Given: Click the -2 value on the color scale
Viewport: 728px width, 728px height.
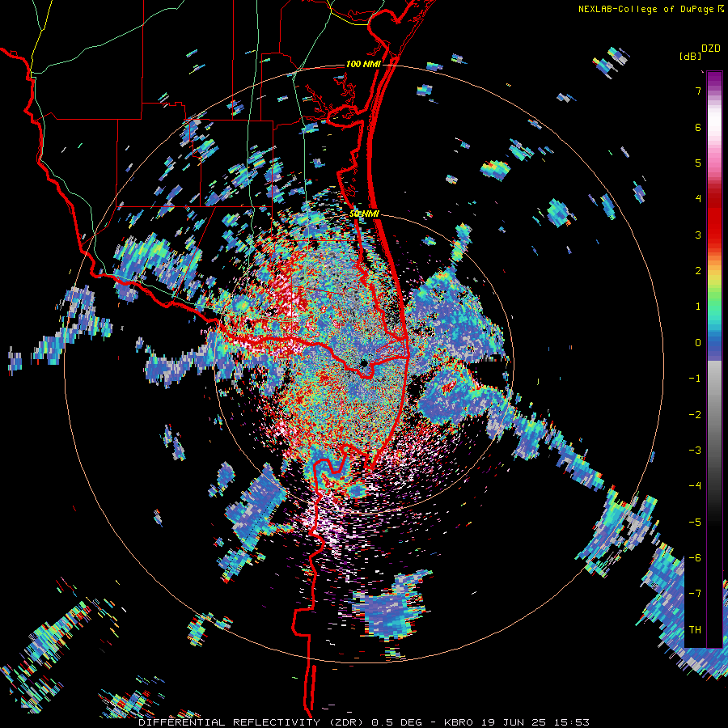Looking at the screenshot, I should (x=695, y=415).
